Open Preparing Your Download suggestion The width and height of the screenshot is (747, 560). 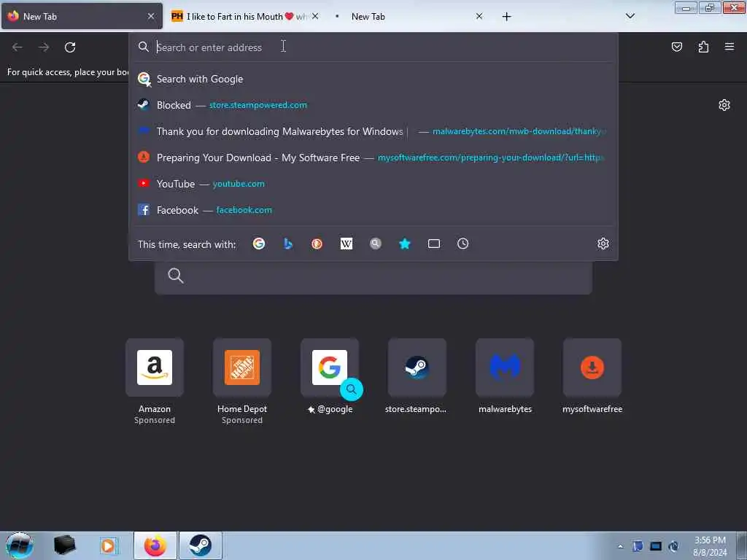click(373, 157)
